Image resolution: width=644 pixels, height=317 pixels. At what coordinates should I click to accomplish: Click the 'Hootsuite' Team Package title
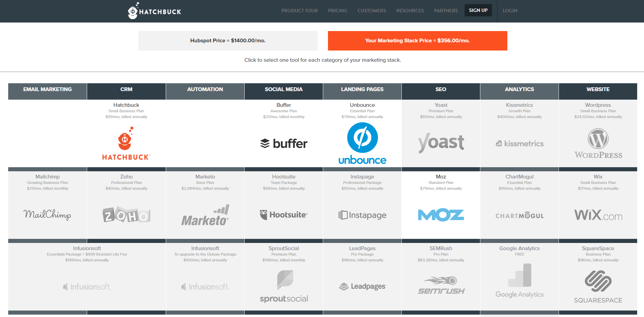coord(284,177)
